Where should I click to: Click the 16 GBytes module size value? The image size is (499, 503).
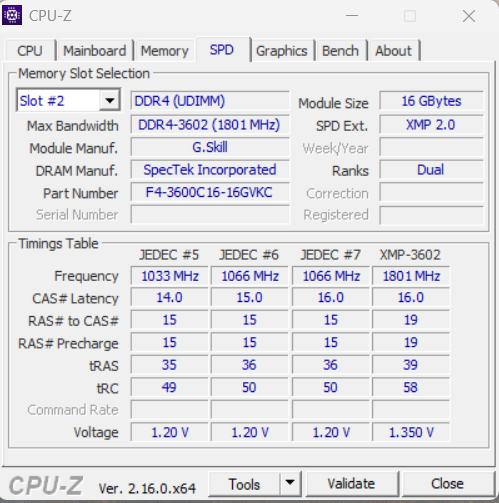click(431, 101)
